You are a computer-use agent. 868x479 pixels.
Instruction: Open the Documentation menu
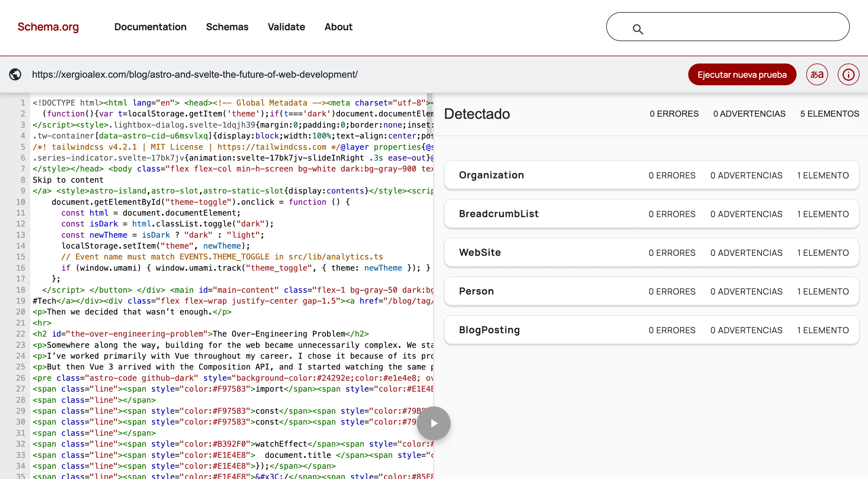150,27
